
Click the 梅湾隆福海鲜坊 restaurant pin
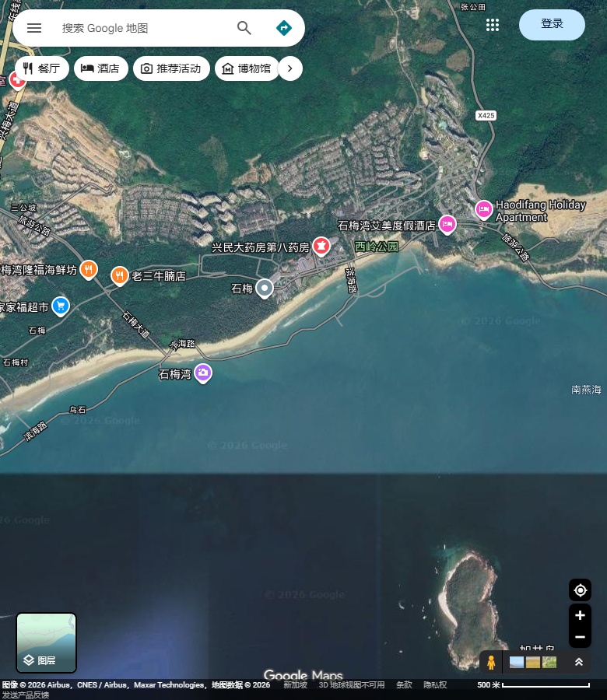[89, 270]
